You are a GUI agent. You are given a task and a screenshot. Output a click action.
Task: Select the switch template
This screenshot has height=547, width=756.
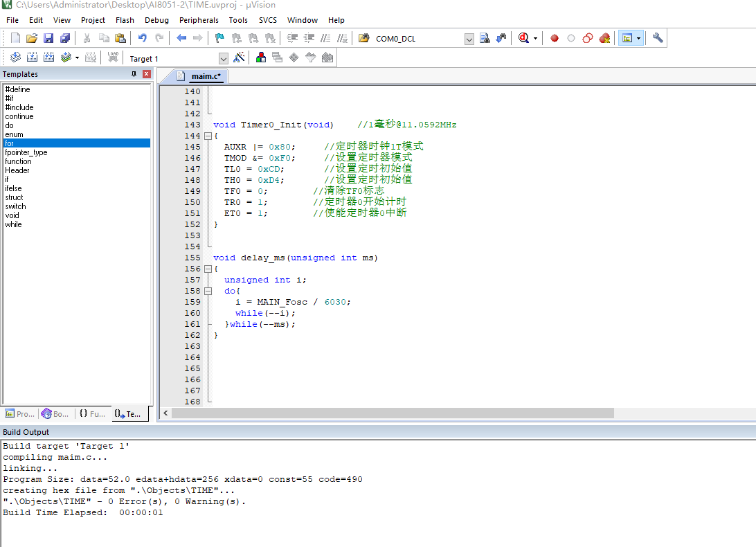click(x=15, y=206)
